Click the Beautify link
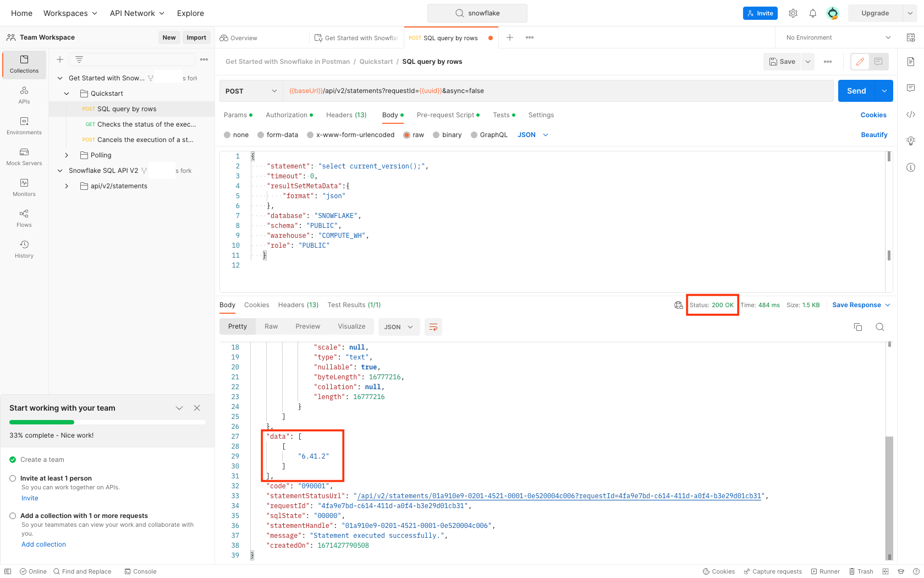Screen dimensions: 924x578 pos(874,135)
